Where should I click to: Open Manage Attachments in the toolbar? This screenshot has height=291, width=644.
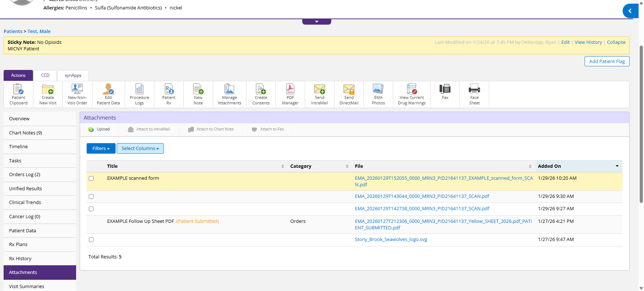point(229,94)
